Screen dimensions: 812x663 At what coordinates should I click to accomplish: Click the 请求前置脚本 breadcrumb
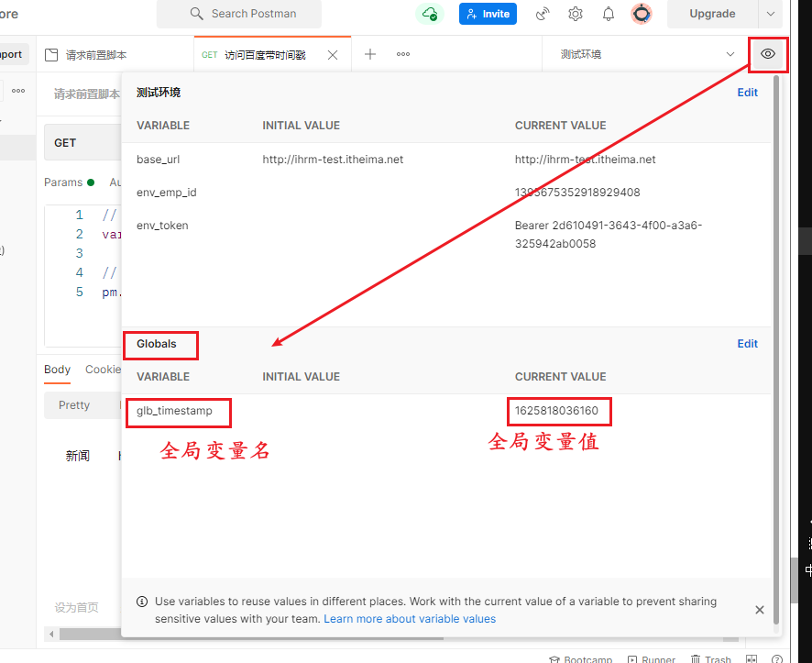[x=86, y=94]
